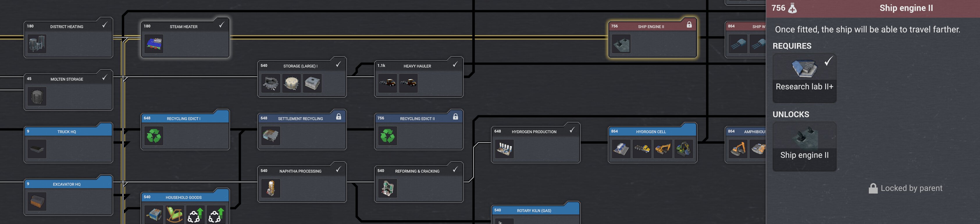Screen dimensions: 980x224
Task: Click the Molten Storage tank icon
Action: (x=37, y=96)
